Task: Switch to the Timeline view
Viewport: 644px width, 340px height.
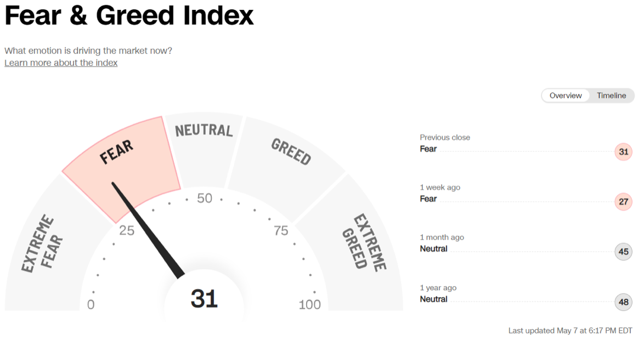Action: [611, 95]
